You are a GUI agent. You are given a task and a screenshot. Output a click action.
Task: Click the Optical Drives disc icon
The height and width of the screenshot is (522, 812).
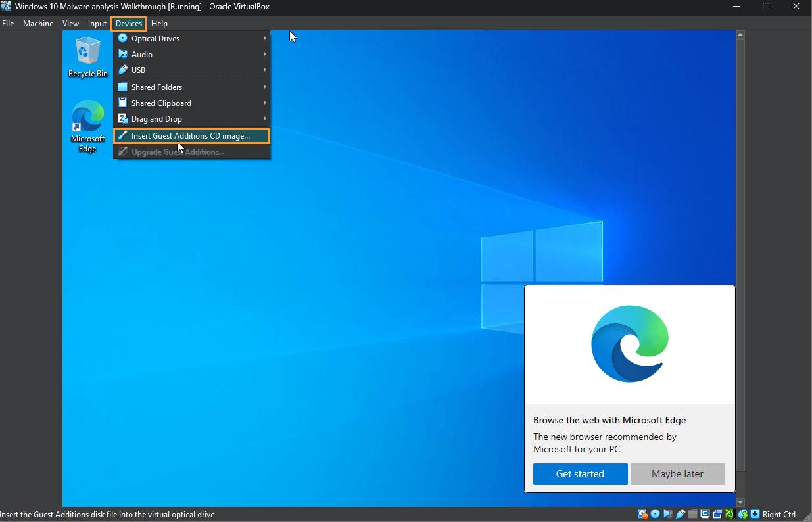coord(122,38)
